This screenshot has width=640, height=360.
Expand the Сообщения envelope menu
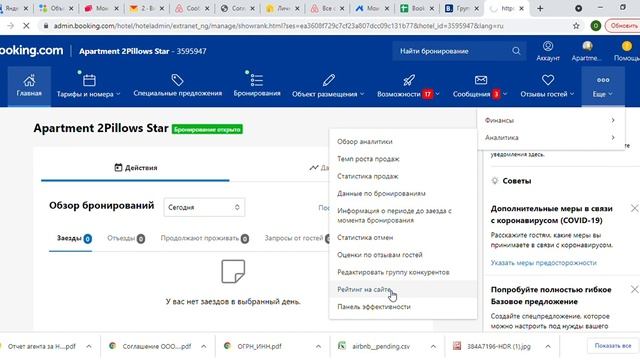tap(480, 86)
